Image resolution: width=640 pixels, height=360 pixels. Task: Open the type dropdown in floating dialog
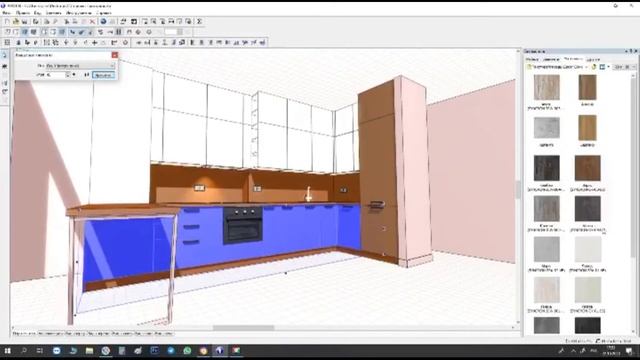[x=80, y=65]
